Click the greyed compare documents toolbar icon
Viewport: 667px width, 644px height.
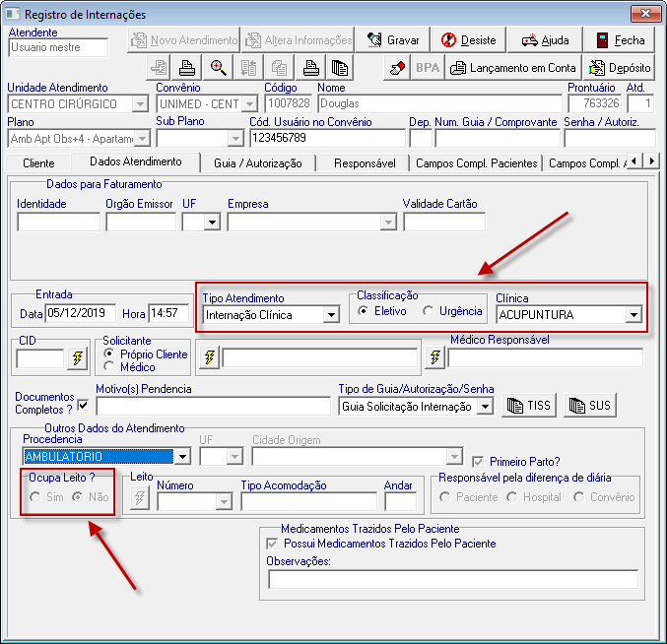(x=248, y=68)
